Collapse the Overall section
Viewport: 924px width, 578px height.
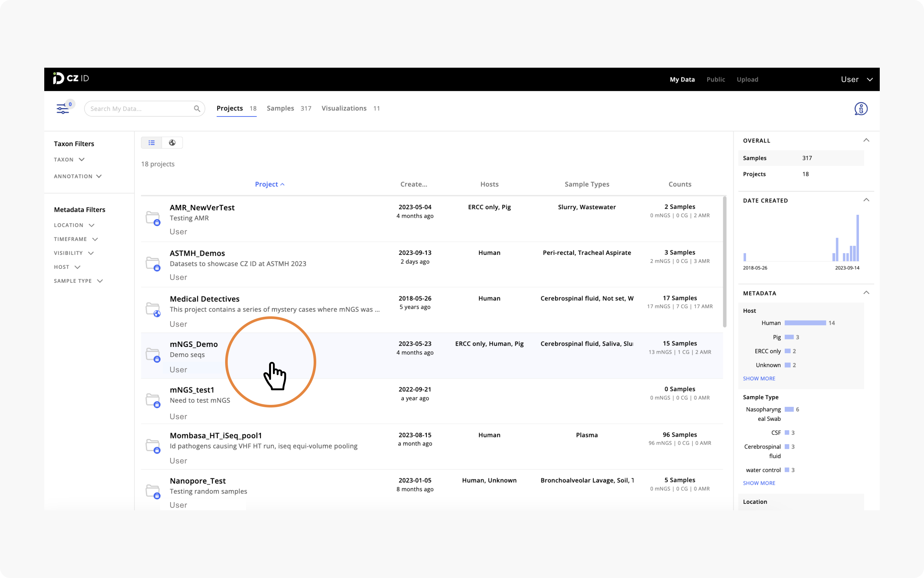[x=866, y=140]
